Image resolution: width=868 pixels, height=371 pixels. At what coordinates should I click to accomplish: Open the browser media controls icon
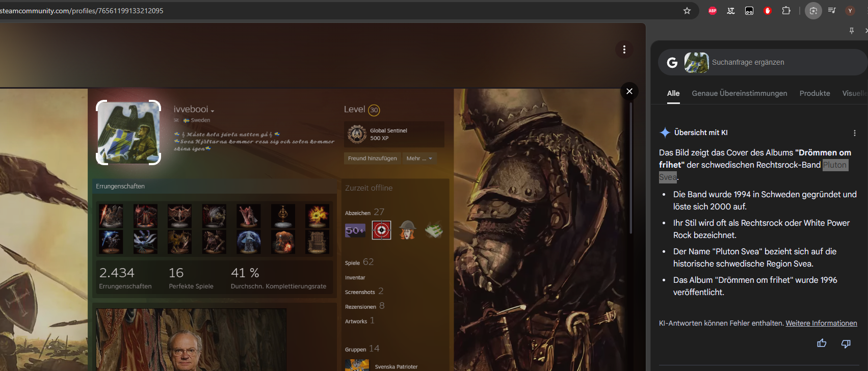click(832, 11)
